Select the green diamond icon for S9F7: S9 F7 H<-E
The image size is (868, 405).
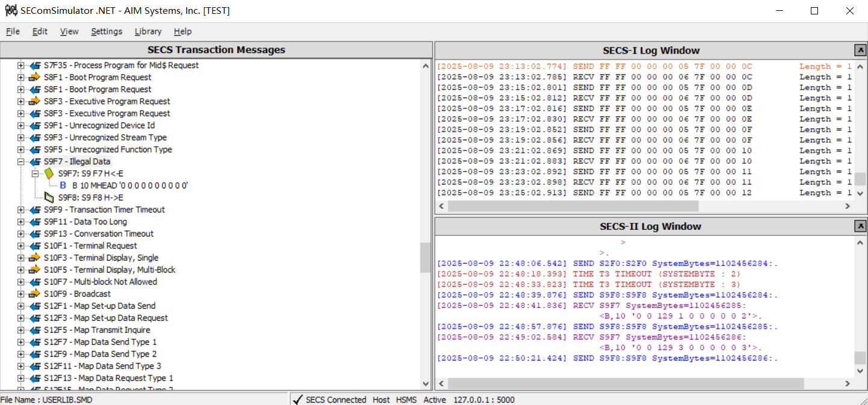pos(49,173)
